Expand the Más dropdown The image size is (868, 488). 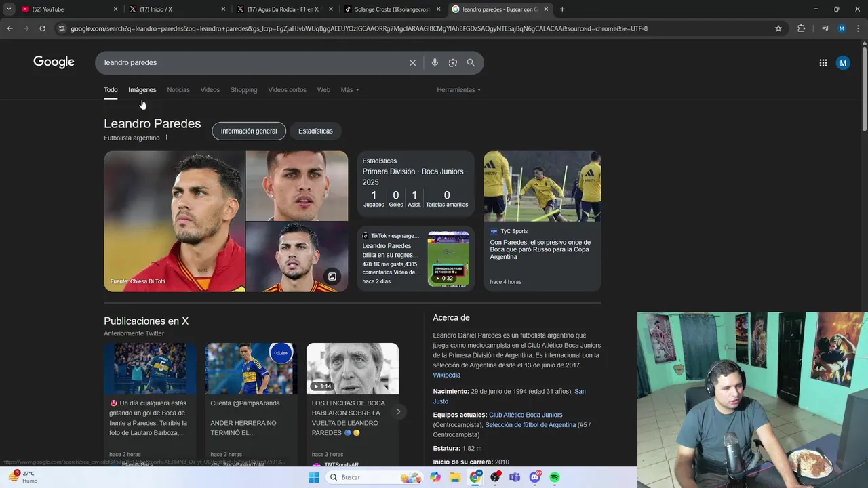350,90
